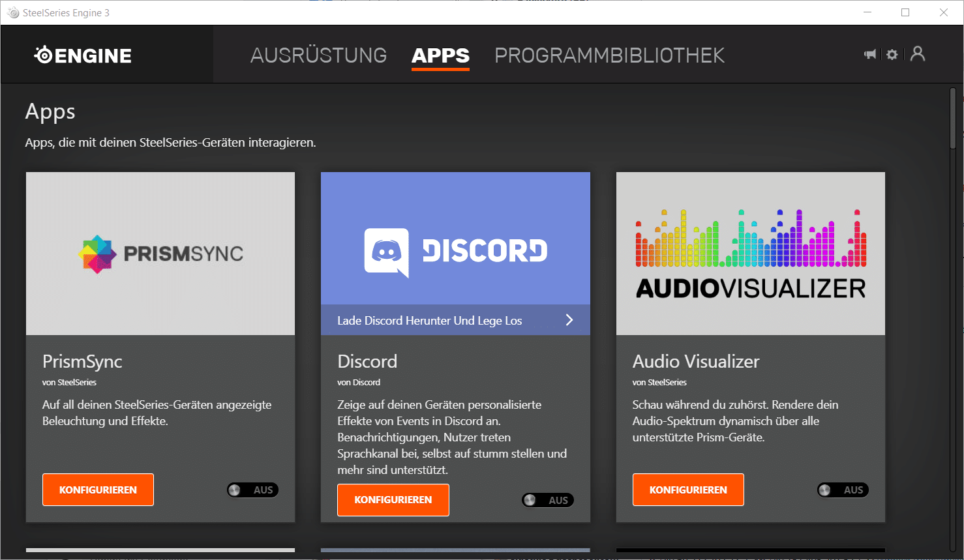Image resolution: width=964 pixels, height=560 pixels.
Task: Open the Programmbibliothek tab
Action: 609,55
